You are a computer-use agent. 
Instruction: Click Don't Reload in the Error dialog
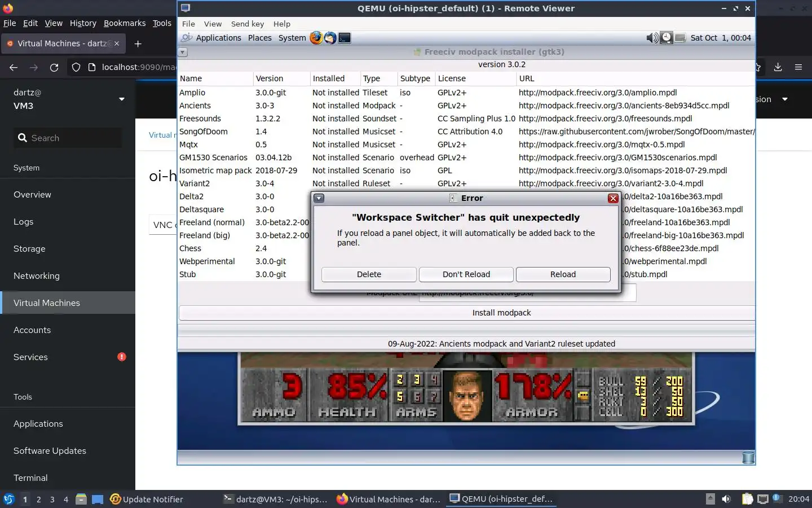[x=466, y=274]
